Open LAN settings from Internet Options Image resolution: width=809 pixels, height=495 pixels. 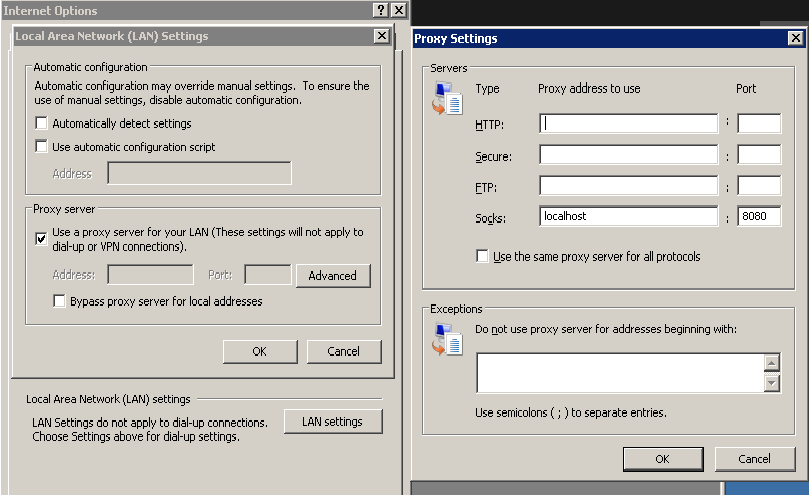tap(333, 422)
